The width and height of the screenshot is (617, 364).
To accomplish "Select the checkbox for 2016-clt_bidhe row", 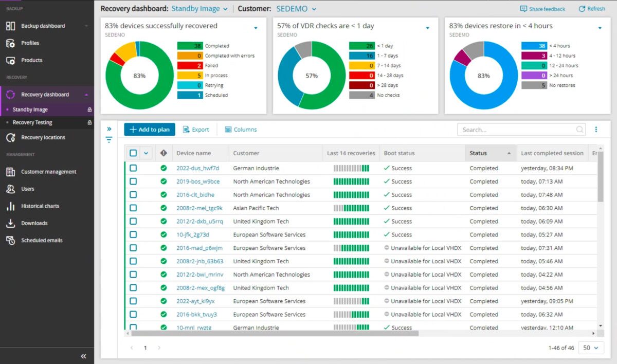I will pos(133,195).
